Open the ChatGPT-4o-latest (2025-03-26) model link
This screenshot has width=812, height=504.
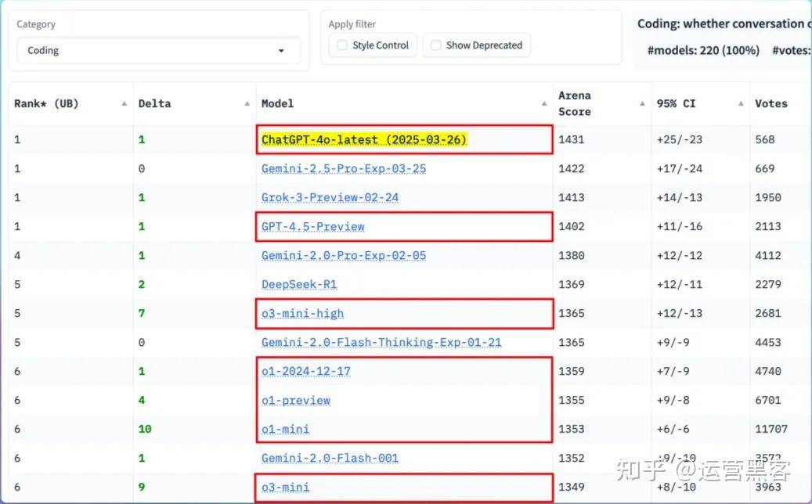[364, 140]
